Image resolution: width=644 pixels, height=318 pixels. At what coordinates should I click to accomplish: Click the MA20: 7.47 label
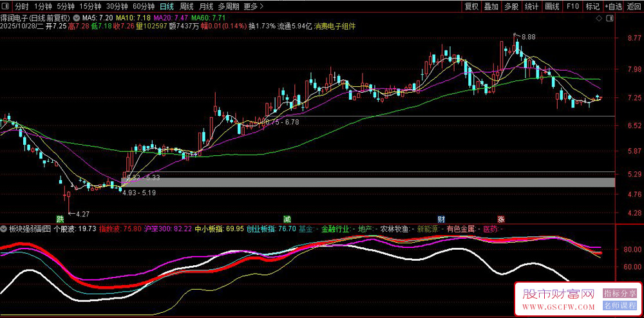click(171, 18)
